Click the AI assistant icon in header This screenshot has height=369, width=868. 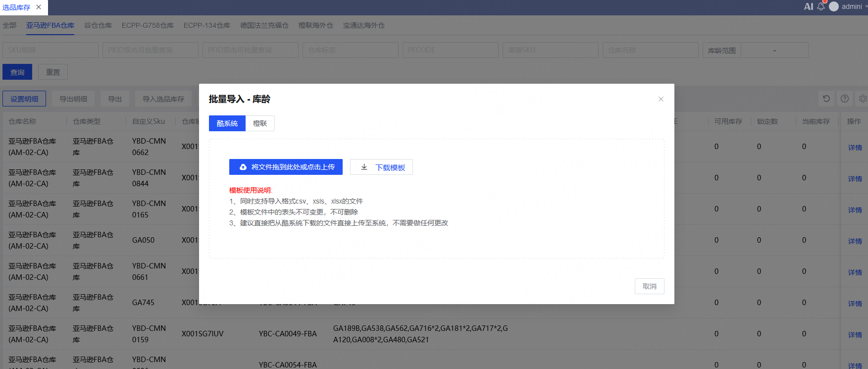[x=808, y=6]
